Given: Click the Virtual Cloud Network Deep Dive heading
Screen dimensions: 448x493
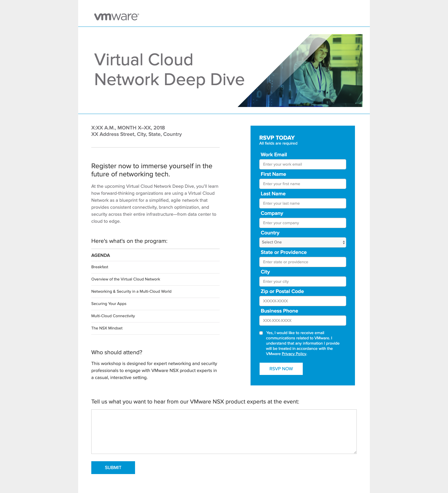Looking at the screenshot, I should point(169,69).
